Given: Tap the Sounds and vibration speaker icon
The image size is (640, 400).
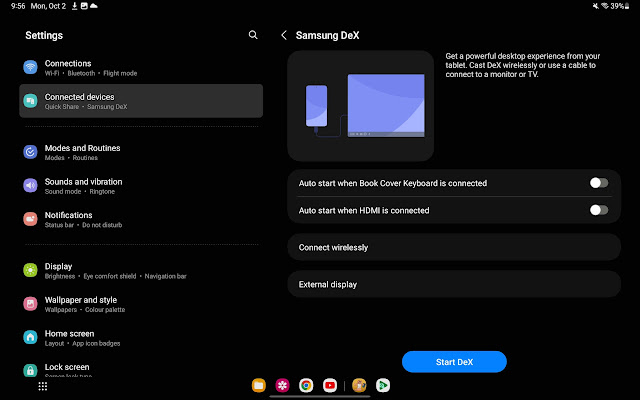Looking at the screenshot, I should pos(30,185).
